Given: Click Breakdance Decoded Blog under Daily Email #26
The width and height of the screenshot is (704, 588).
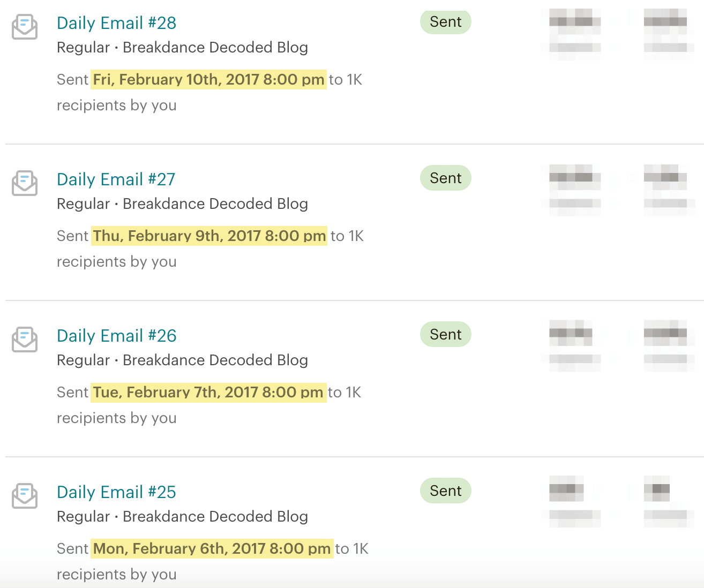Looking at the screenshot, I should [215, 360].
